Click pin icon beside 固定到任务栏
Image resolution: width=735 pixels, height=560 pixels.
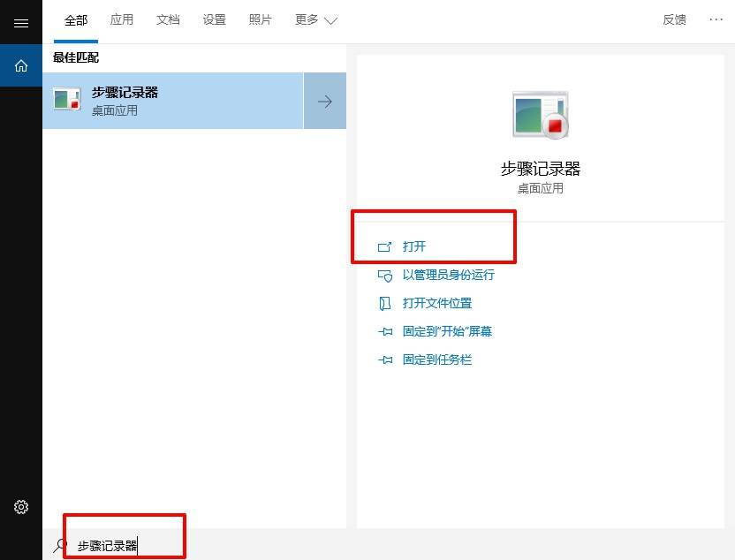pos(385,359)
